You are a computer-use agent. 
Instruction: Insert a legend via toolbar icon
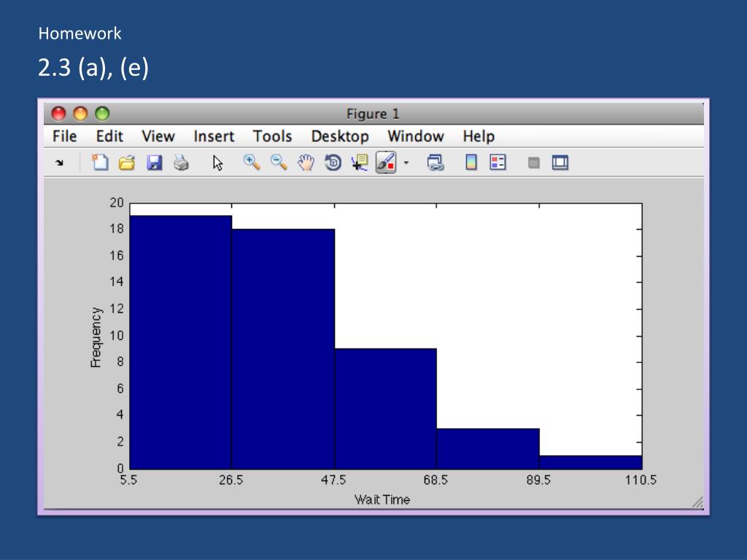pos(498,163)
